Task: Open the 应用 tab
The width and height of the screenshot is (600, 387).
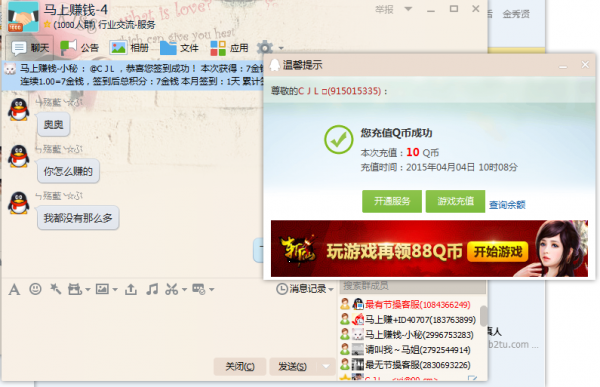Action: tap(229, 48)
